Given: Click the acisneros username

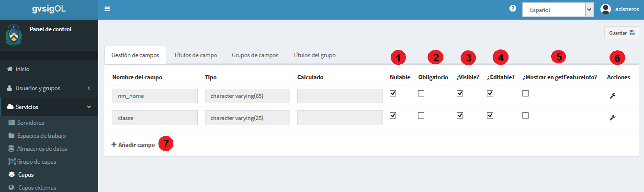Looking at the screenshot, I should click(627, 9).
